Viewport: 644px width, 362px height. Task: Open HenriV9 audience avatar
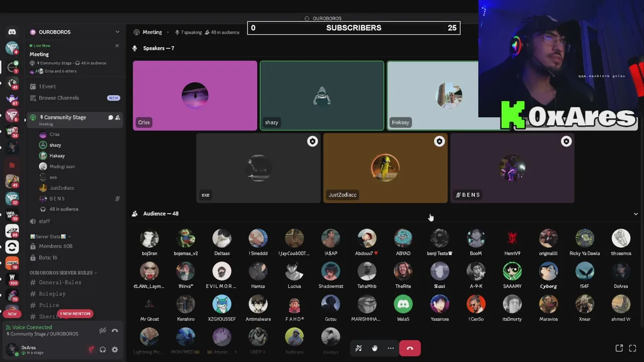512,239
